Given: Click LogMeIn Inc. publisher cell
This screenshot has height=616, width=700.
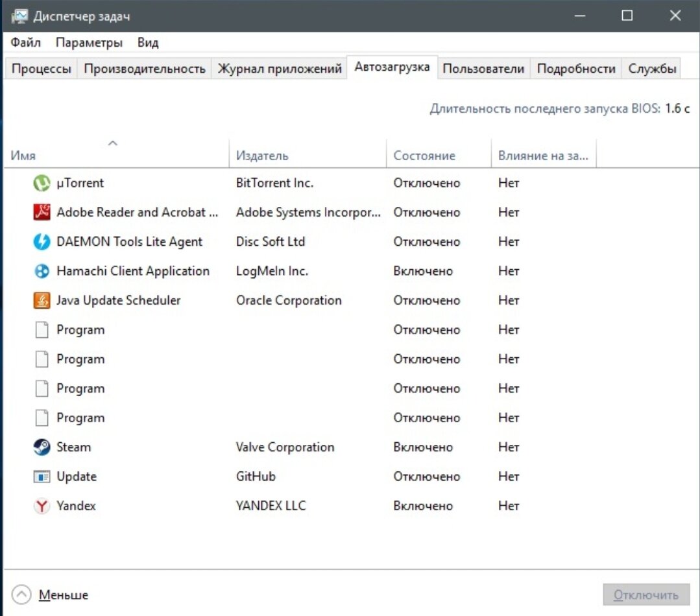Looking at the screenshot, I should (x=272, y=271).
